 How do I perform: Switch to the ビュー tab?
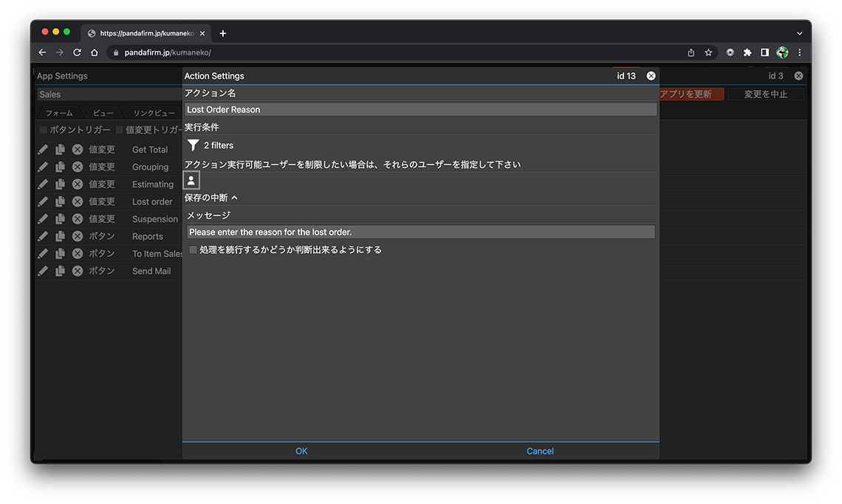(103, 113)
